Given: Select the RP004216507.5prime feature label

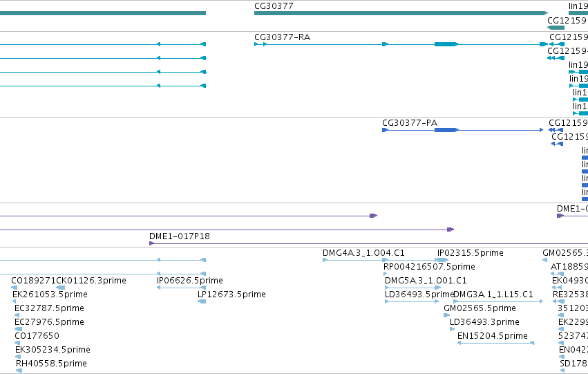Looking at the screenshot, I should click(429, 267).
